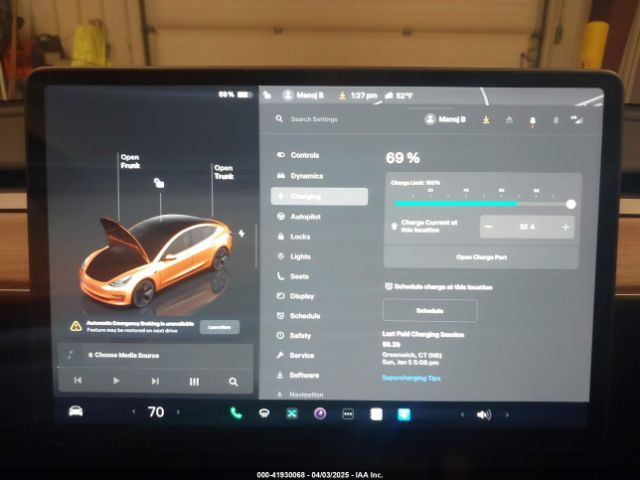Open the purple circular app in dock
The width and height of the screenshot is (640, 480).
[320, 414]
